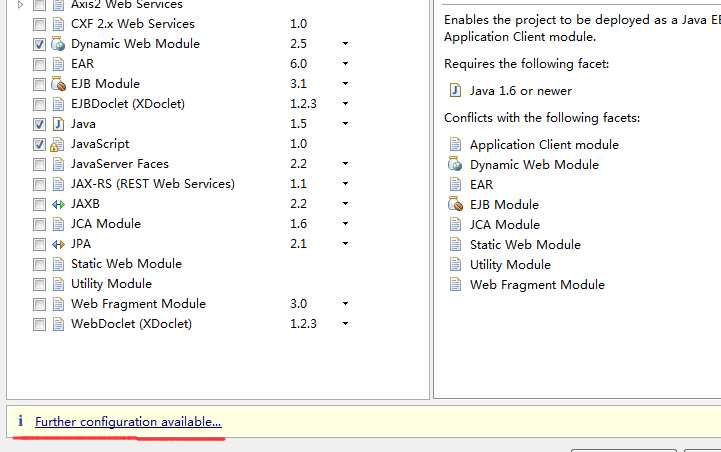Click the JavaScript version value 1.0
This screenshot has width=721, height=452.
tap(298, 144)
